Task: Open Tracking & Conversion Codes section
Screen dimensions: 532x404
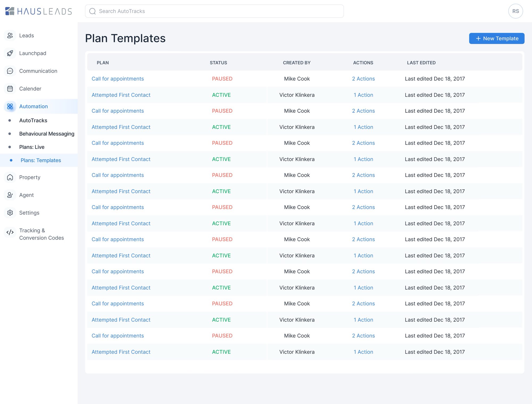Action: pos(41,234)
